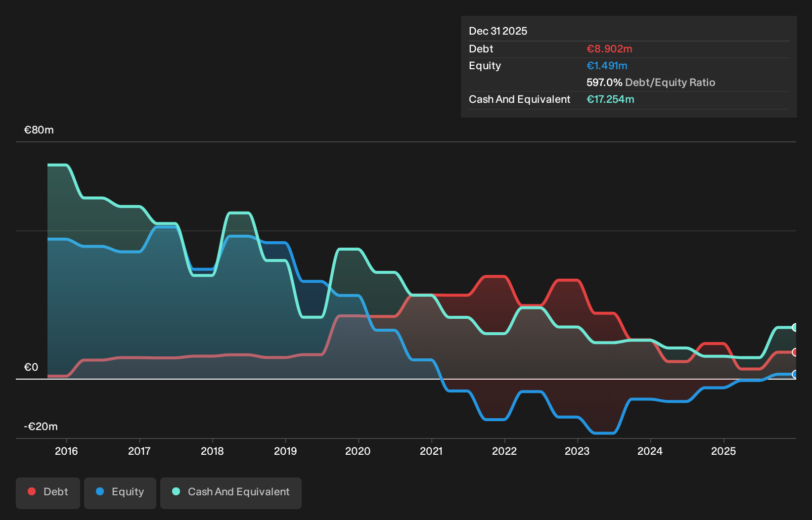Screen dimensions: 812x520
Task: Toggle the Debt legend button
Action: [x=48, y=493]
